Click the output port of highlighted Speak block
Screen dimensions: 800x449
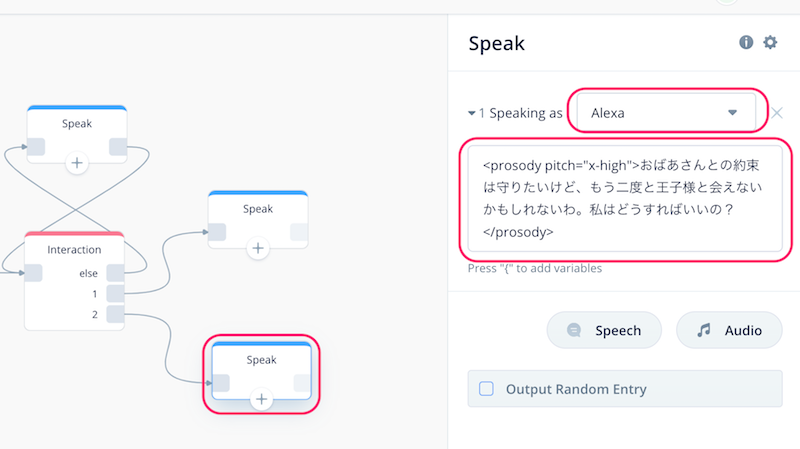click(302, 383)
